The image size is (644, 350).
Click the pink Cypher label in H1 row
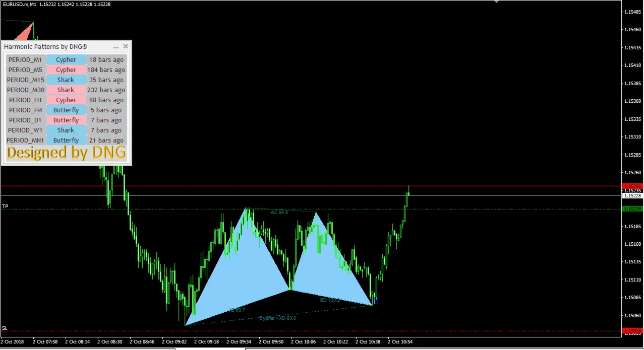pyautogui.click(x=66, y=100)
